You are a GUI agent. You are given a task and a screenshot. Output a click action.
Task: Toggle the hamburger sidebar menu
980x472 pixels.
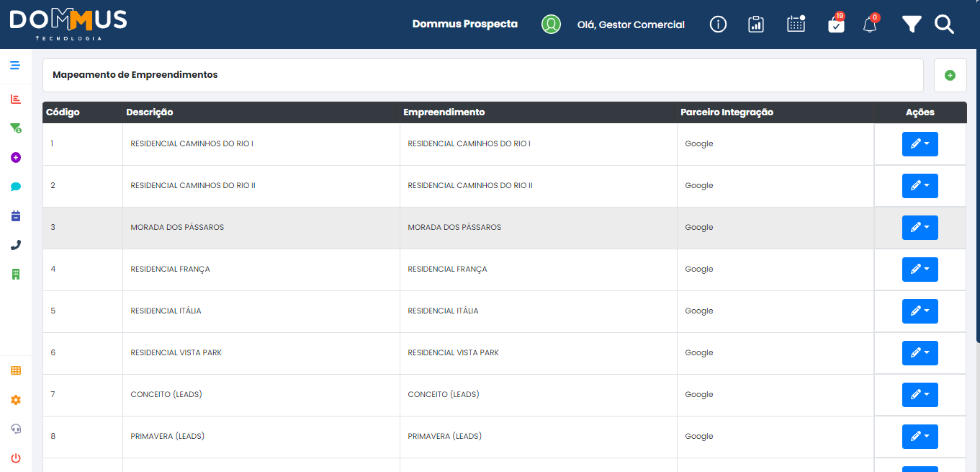[x=15, y=66]
